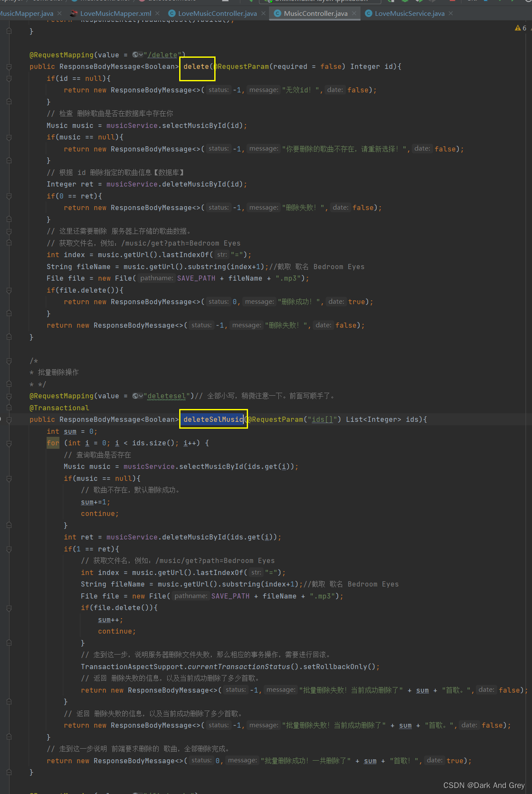This screenshot has height=794, width=532.
Task: Click the "deletesel" URL string link
Action: click(167, 396)
